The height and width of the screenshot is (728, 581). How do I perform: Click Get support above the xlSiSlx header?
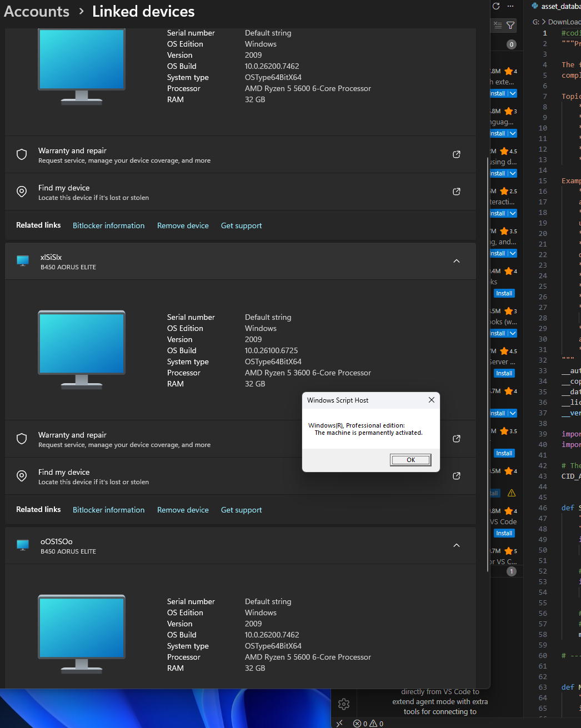coord(241,225)
